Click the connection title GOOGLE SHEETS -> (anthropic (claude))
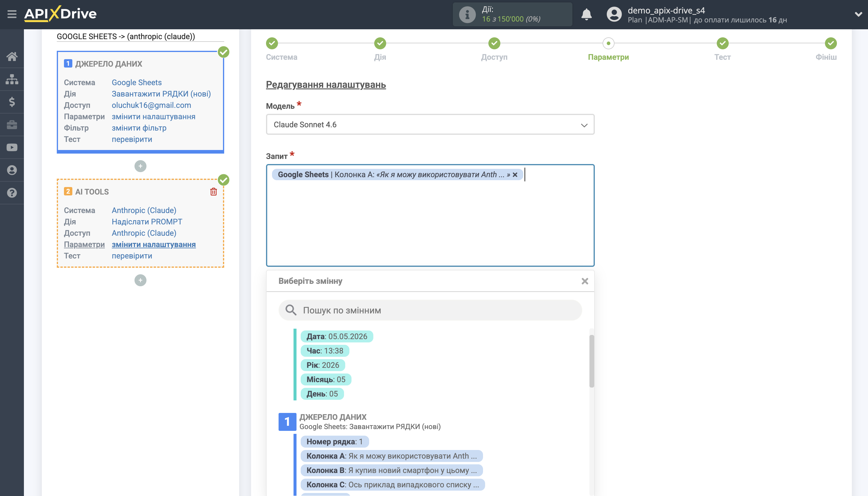The width and height of the screenshot is (868, 496). (126, 36)
